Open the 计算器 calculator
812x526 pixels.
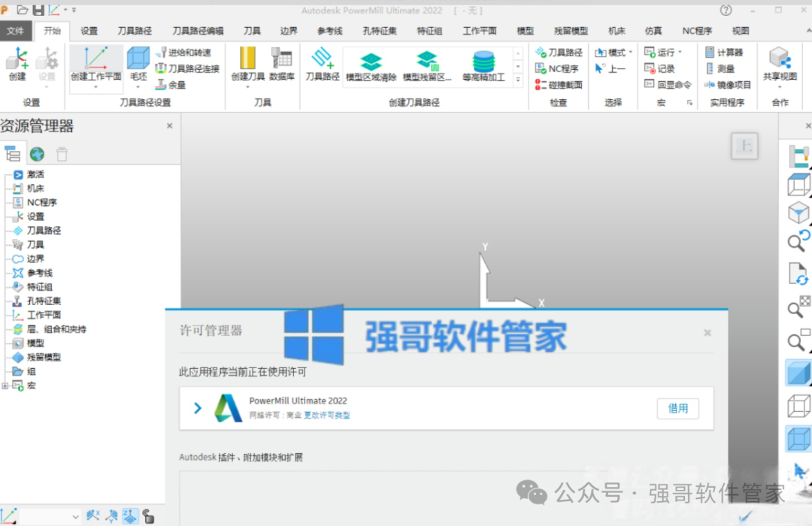point(724,53)
